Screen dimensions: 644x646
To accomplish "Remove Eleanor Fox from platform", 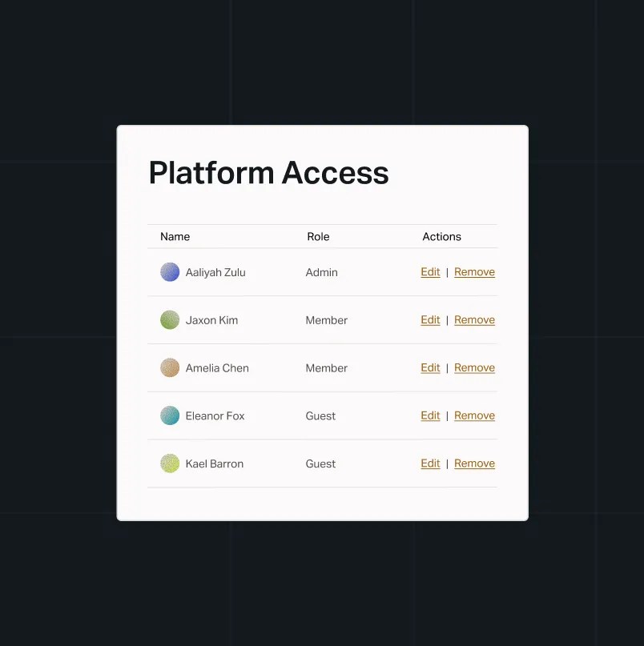I will pyautogui.click(x=474, y=415).
